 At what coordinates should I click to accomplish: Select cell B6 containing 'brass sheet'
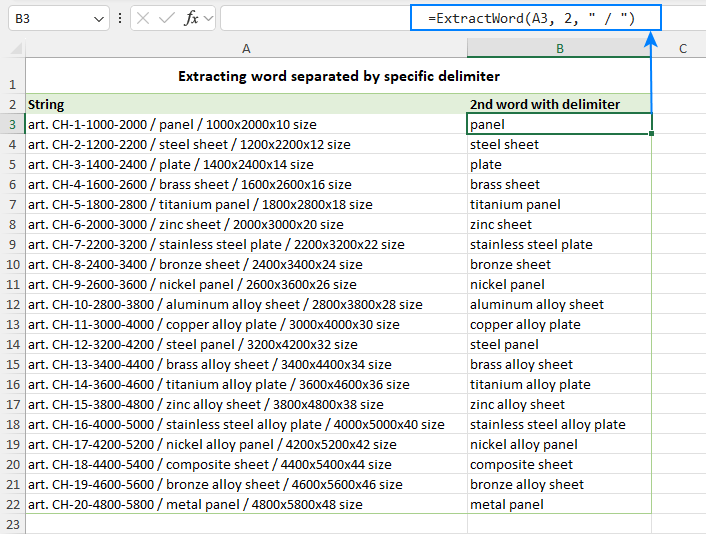pos(559,184)
